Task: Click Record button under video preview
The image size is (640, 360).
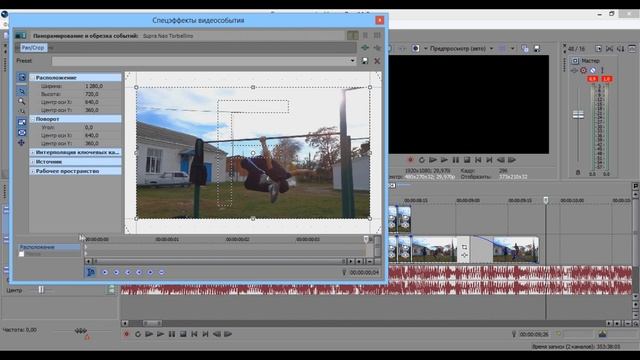Action: pyautogui.click(x=410, y=160)
